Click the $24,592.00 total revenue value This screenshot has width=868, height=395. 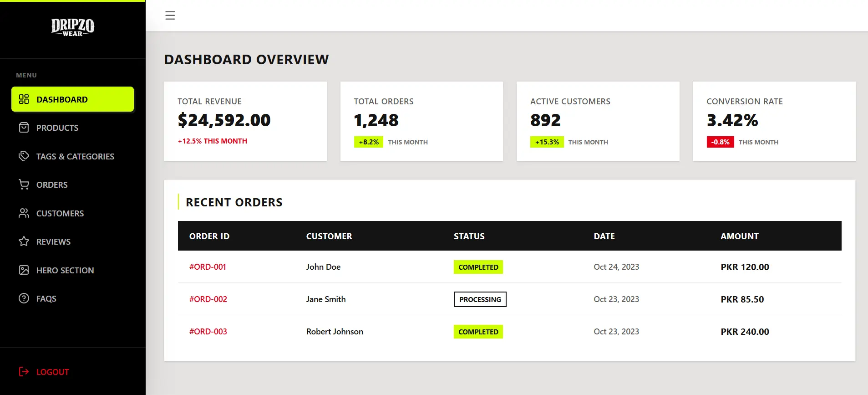(224, 120)
